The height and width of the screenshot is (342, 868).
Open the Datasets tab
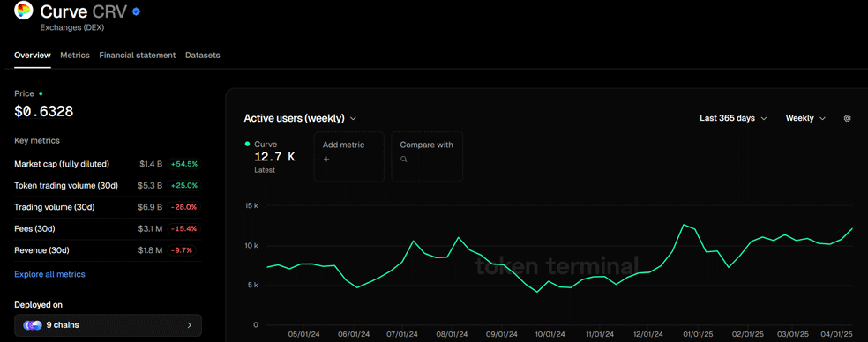click(x=203, y=56)
